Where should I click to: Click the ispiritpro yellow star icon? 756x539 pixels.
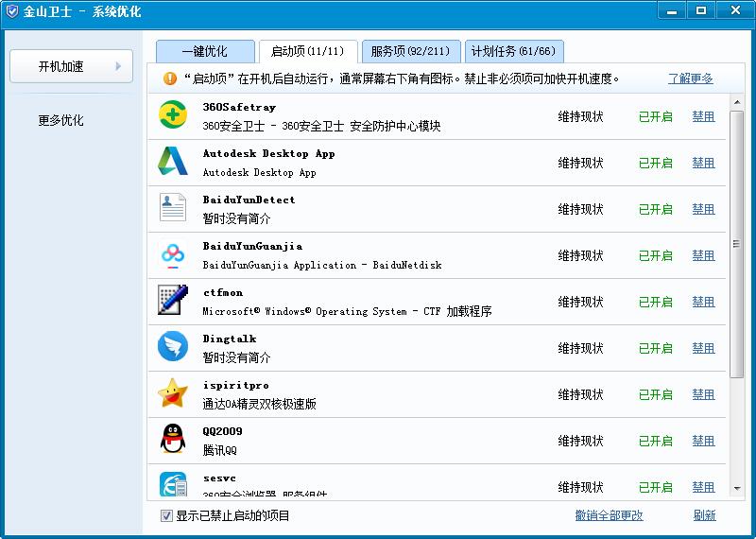coord(173,392)
